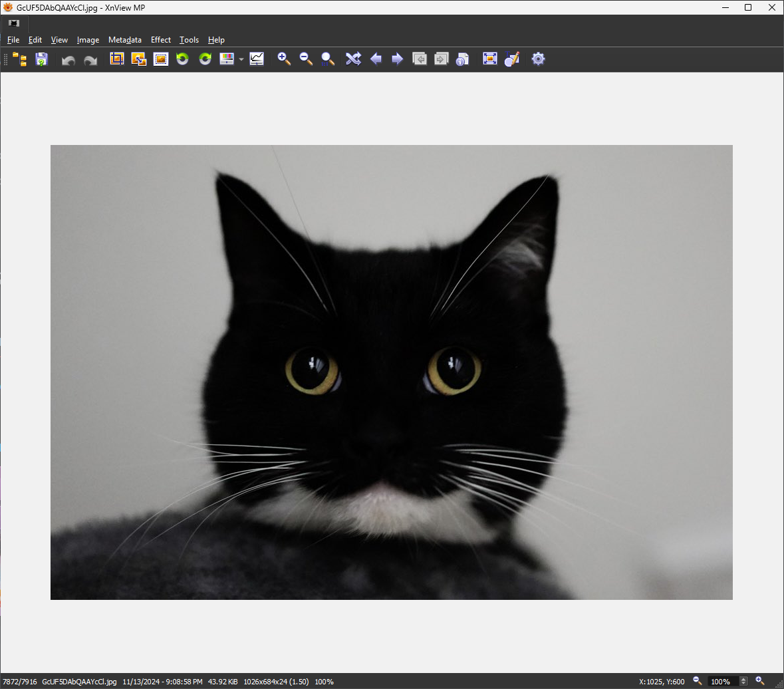784x689 pixels.
Task: Click the toolbar zoom in magnifier
Action: coord(284,59)
